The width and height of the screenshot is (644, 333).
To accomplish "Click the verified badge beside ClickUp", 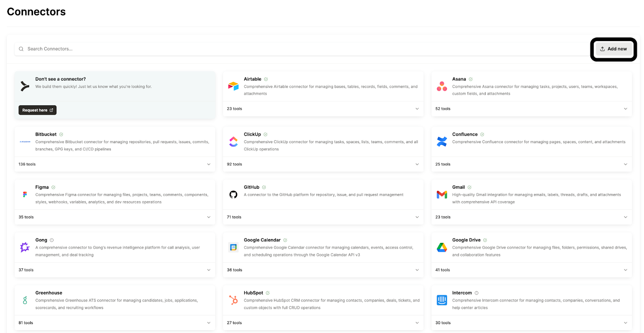I will click(x=266, y=134).
